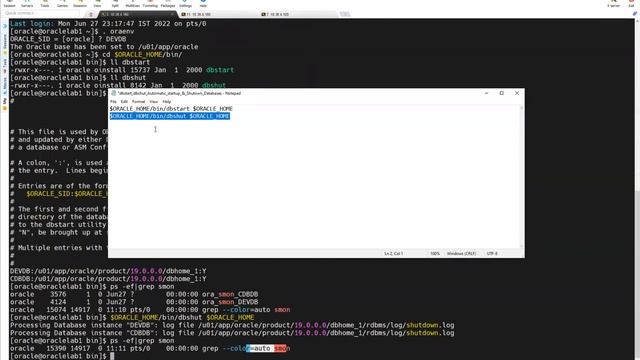Click Windows (CRLF) status bar entry
This screenshot has height=360, width=640.
461,253
